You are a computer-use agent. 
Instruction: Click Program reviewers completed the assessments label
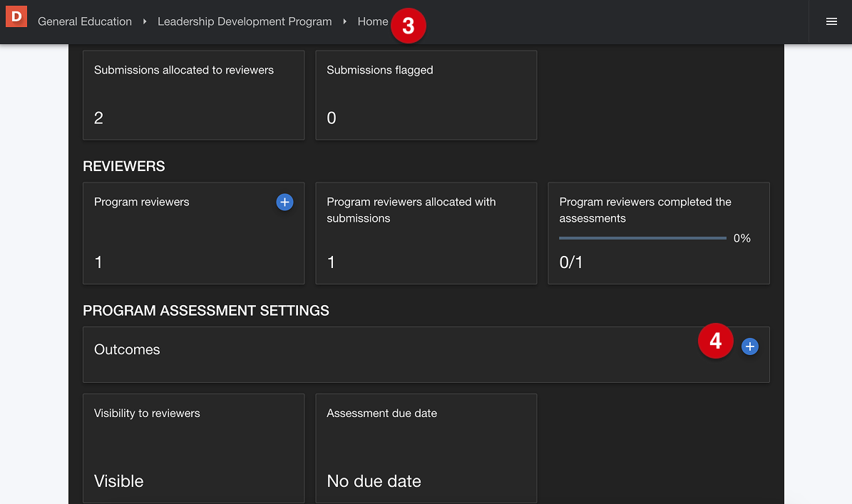(x=645, y=210)
